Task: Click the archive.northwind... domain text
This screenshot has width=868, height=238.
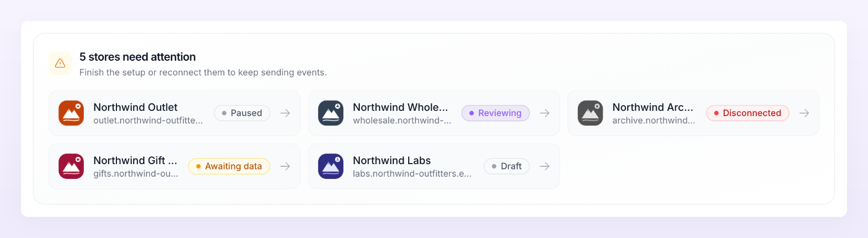Action: (x=654, y=120)
